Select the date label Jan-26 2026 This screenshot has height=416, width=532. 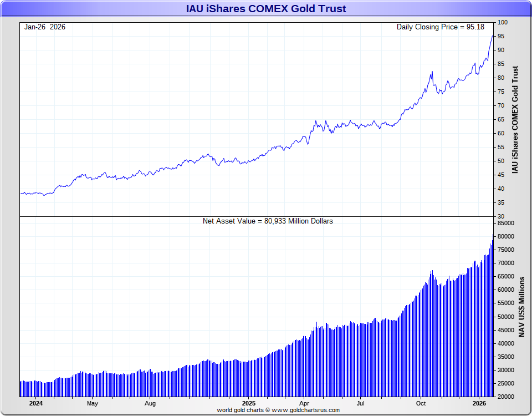coord(45,27)
